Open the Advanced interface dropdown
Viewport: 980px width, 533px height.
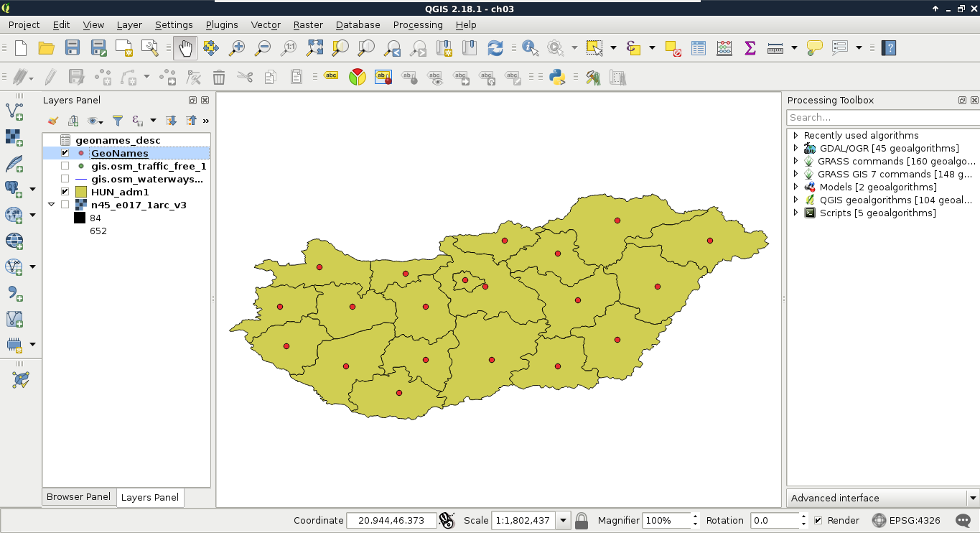973,498
